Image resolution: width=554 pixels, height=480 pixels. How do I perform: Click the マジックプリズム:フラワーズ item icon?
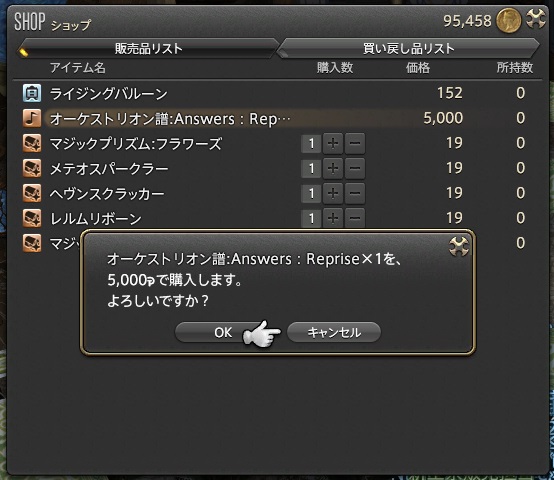(x=32, y=143)
